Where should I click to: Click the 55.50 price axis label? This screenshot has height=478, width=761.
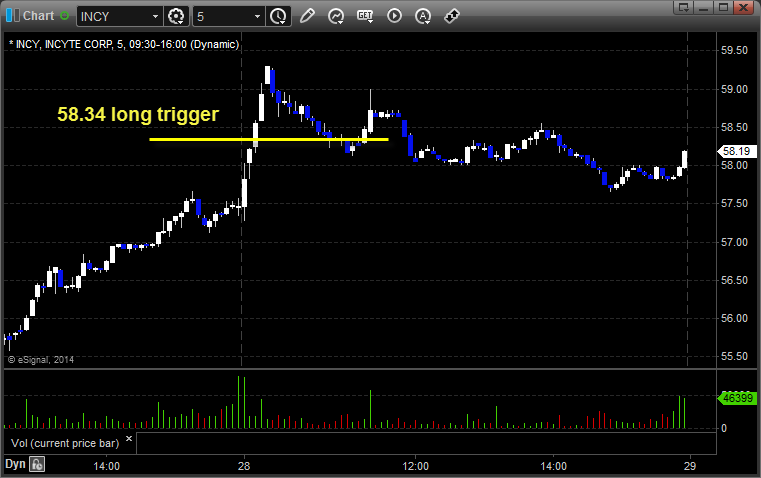coord(734,357)
